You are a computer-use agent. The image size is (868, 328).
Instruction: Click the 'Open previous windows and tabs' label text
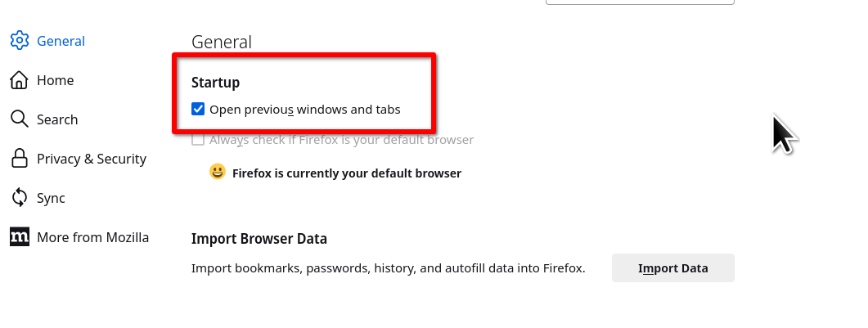click(305, 109)
